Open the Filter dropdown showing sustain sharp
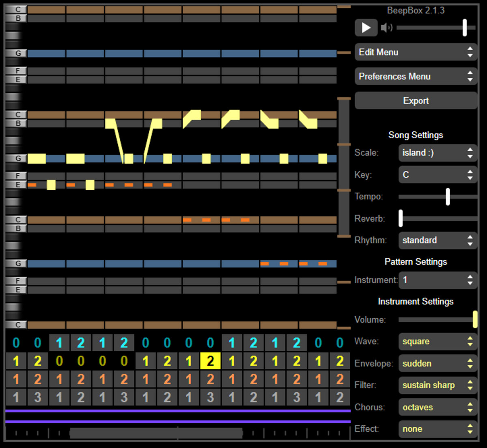 (x=437, y=385)
